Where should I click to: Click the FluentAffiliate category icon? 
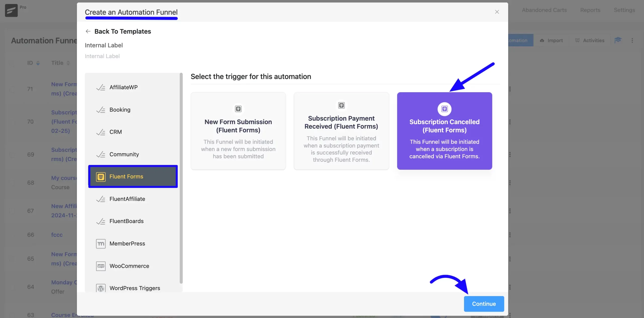(101, 199)
